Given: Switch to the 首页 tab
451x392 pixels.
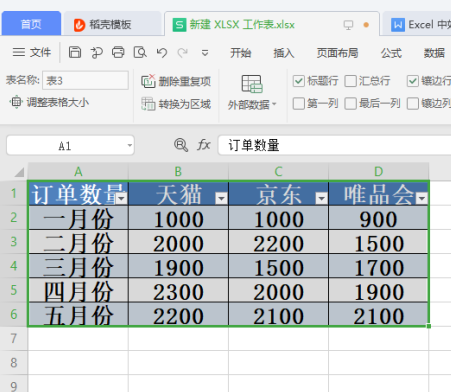Looking at the screenshot, I should tap(31, 24).
